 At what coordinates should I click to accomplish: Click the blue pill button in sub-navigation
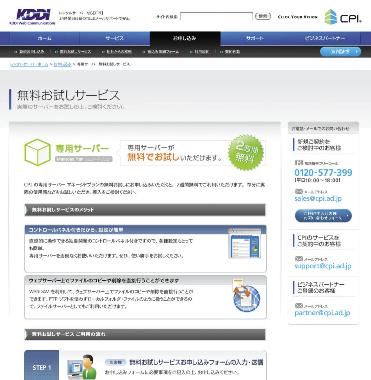(340, 52)
